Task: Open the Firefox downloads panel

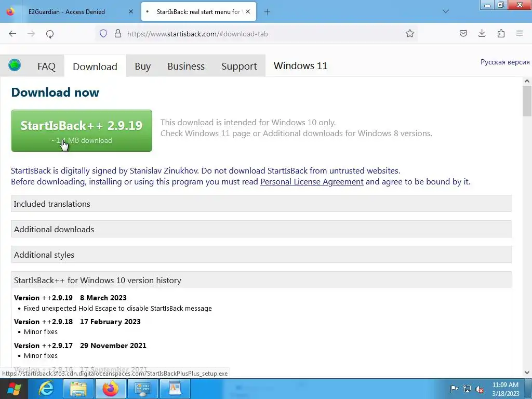Action: coord(482,33)
